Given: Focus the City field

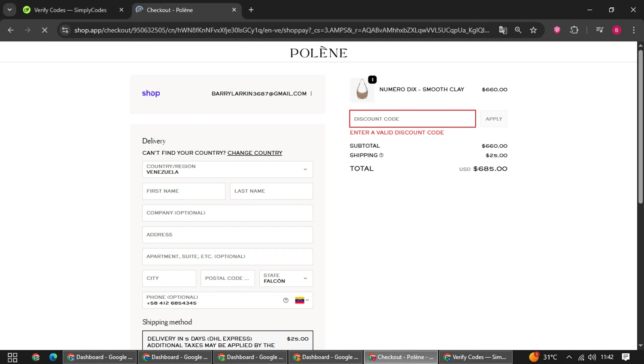Looking at the screenshot, I should point(169,278).
